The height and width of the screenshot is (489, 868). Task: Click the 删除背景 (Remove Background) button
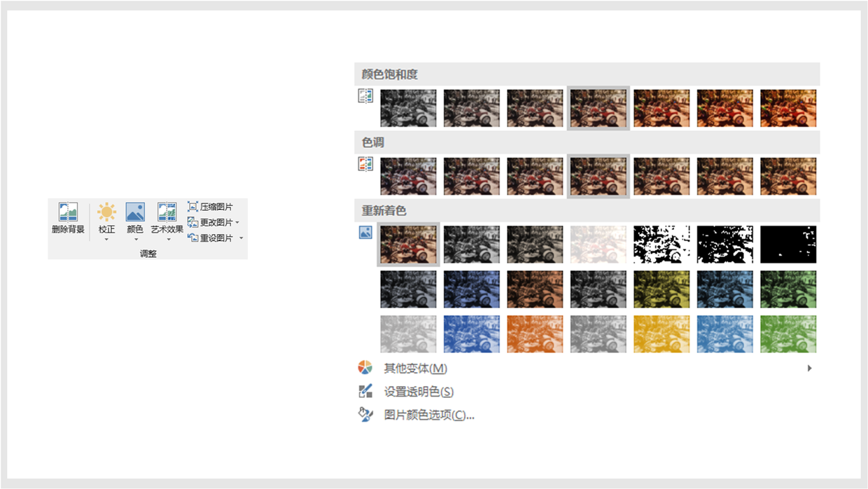68,219
